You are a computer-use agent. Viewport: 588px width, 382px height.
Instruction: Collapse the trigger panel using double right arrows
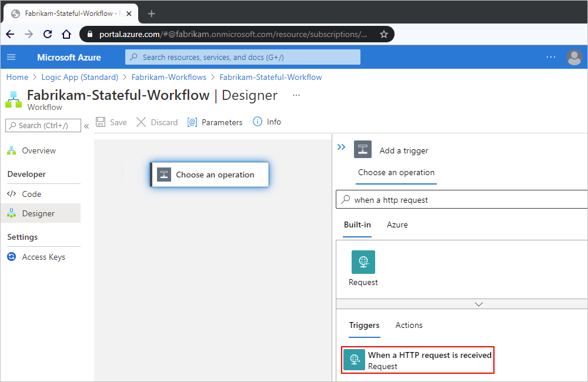click(x=341, y=147)
